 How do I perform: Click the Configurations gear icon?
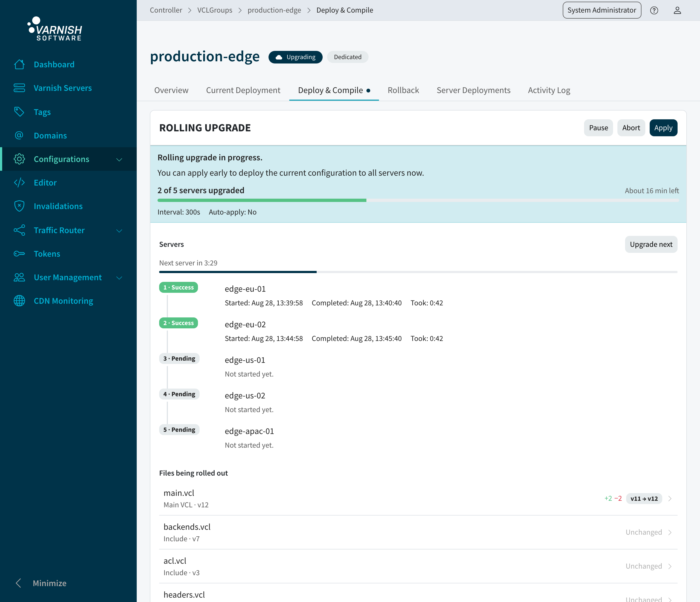(x=19, y=159)
